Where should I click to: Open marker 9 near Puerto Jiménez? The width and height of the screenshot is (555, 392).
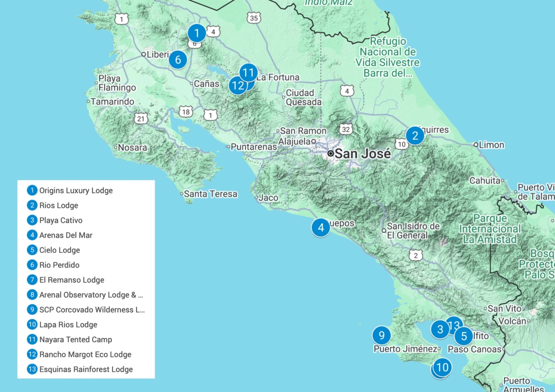pos(381,336)
